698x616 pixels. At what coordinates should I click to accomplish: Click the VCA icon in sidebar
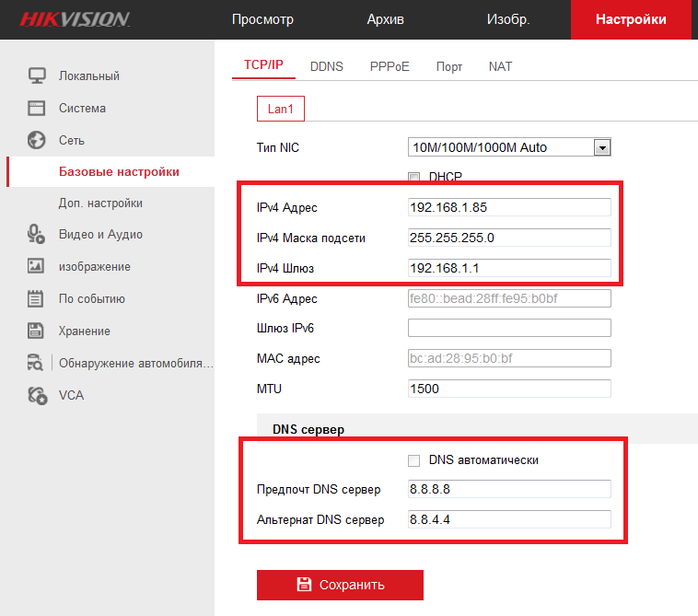click(x=37, y=395)
